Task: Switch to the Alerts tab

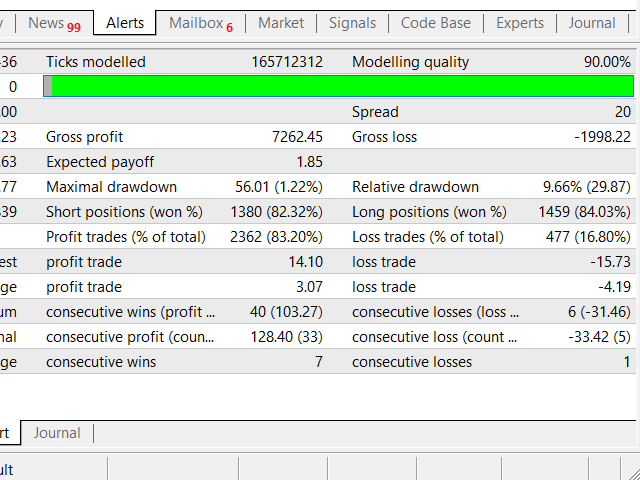Action: pos(125,23)
